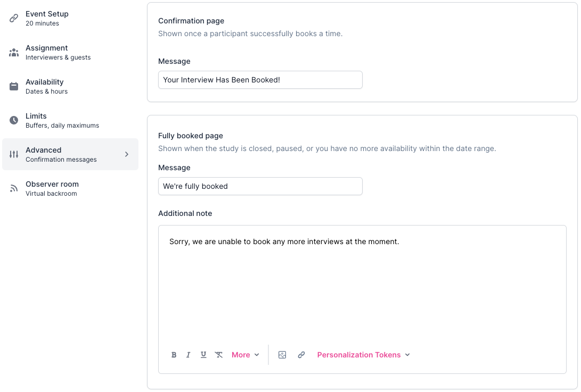Open the Event Setup section
581x392 pixels.
(x=47, y=18)
